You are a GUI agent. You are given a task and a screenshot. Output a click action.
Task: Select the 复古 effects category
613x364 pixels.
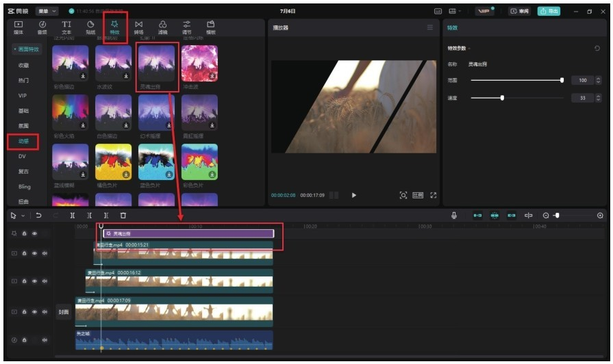click(23, 172)
